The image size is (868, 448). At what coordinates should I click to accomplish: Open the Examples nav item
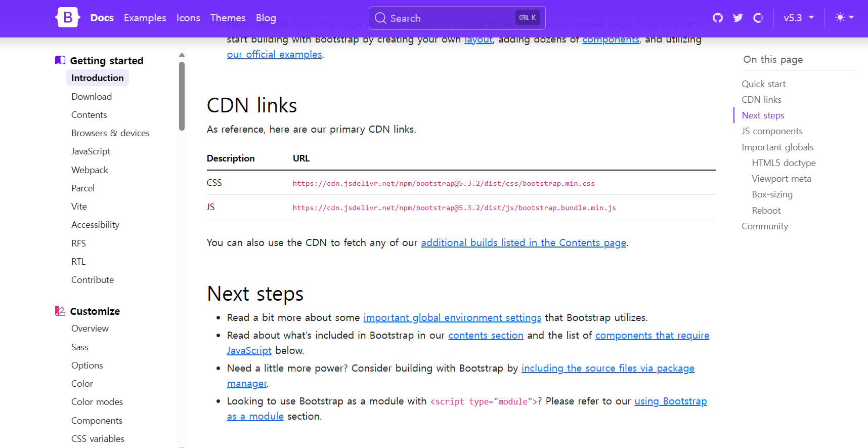(x=145, y=18)
